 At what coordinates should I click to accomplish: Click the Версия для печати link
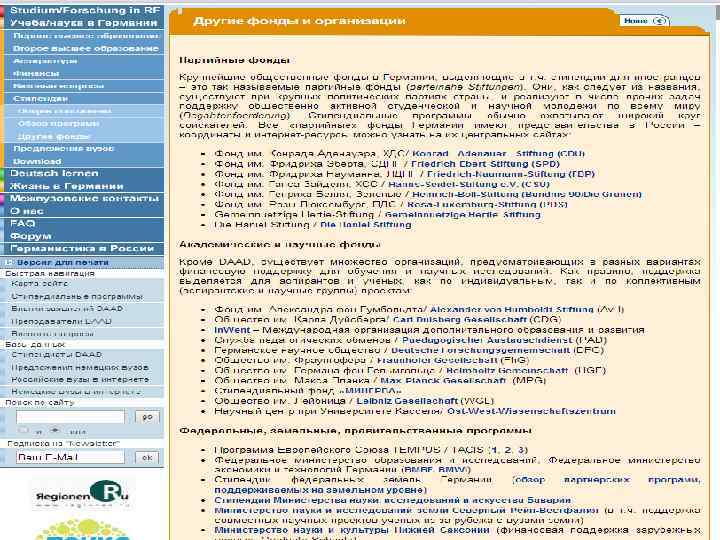[63, 263]
